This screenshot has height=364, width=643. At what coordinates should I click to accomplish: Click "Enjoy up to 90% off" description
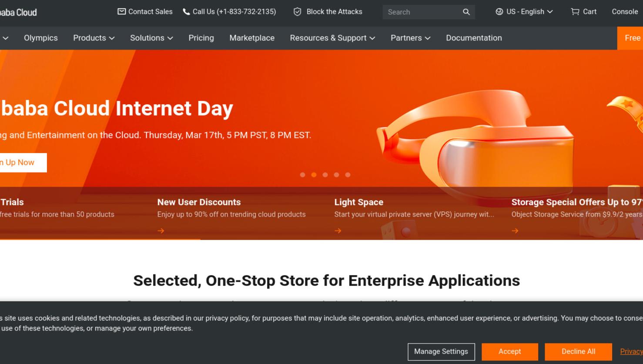click(231, 214)
